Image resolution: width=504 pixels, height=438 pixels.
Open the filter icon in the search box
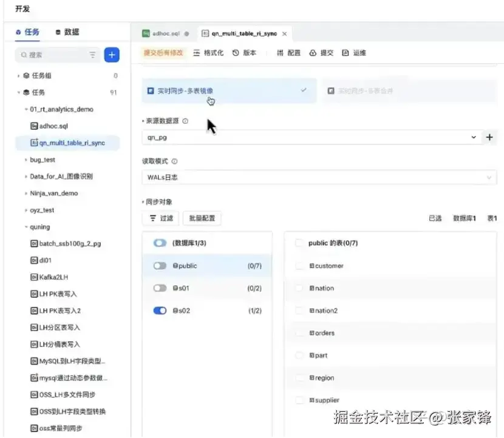coord(92,55)
